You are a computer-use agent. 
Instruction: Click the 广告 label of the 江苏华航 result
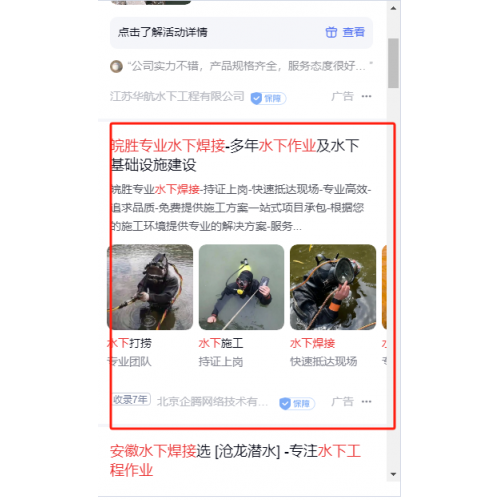point(342,96)
